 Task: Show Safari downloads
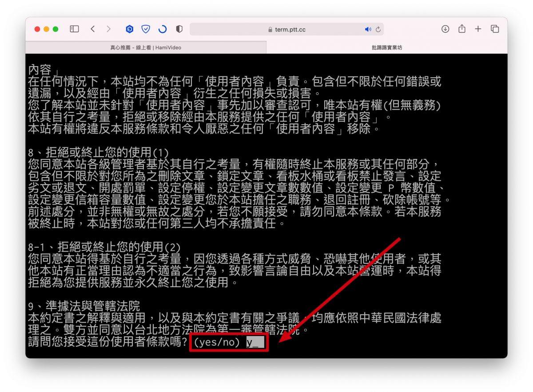coord(445,29)
